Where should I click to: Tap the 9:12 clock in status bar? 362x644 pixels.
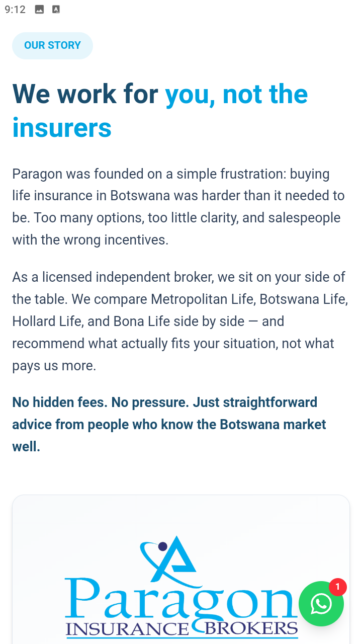[x=15, y=10]
